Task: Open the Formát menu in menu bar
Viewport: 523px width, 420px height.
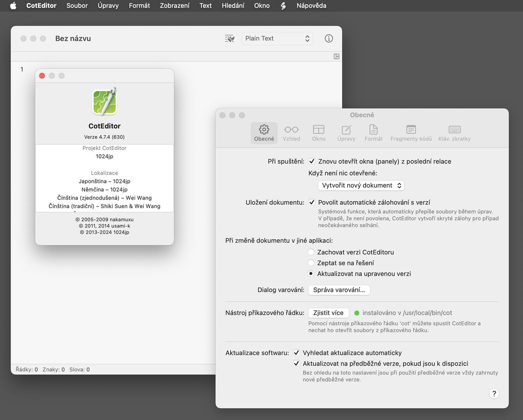Action: [139, 6]
